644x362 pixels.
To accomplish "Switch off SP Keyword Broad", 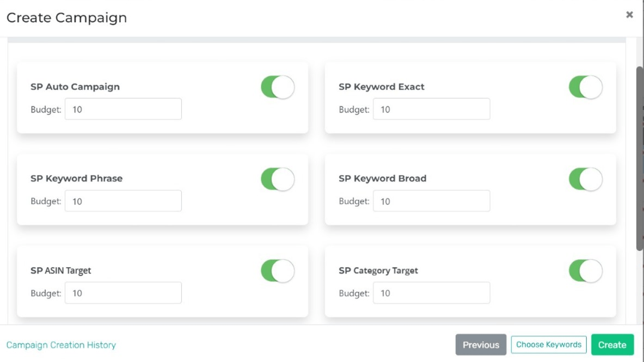I will pos(586,179).
